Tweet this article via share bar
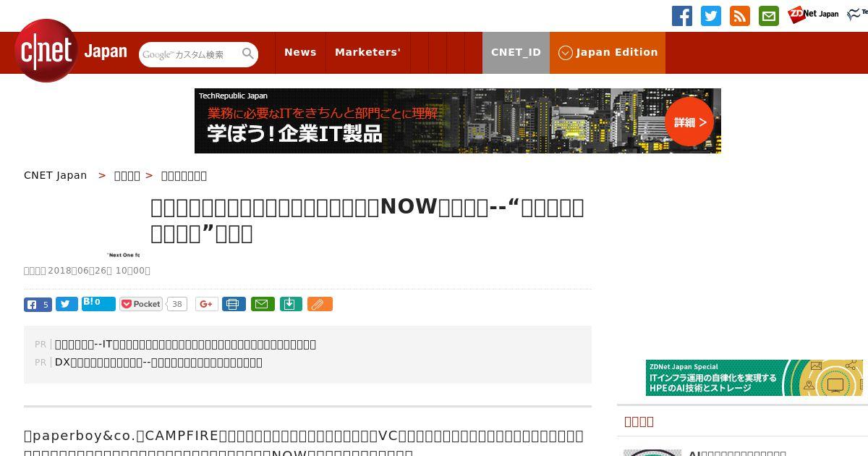Screen dimensions: 868x456 point(67,304)
